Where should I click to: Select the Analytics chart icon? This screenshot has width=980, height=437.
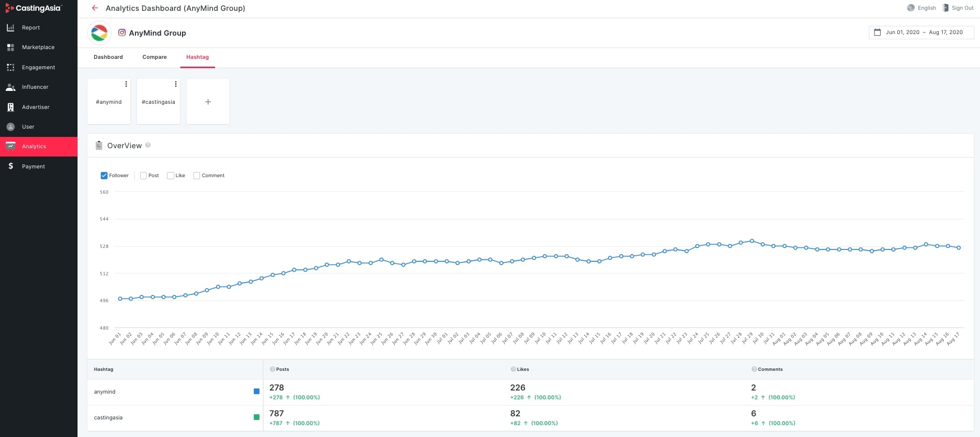tap(10, 146)
